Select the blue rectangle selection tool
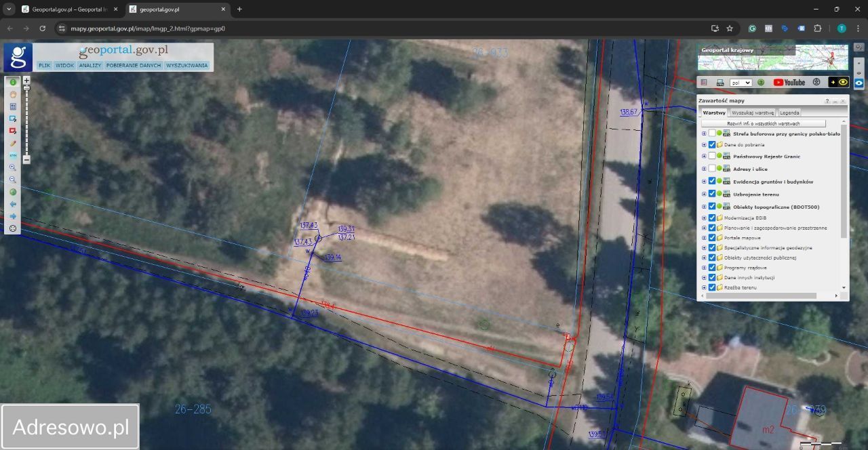The width and height of the screenshot is (868, 450). coord(13,119)
